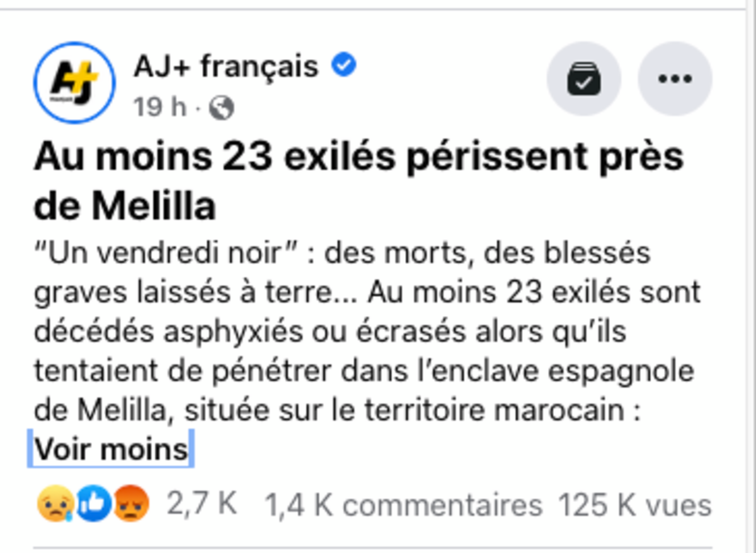Click the sad reaction emoji
The width and height of the screenshot is (756, 553).
56,505
